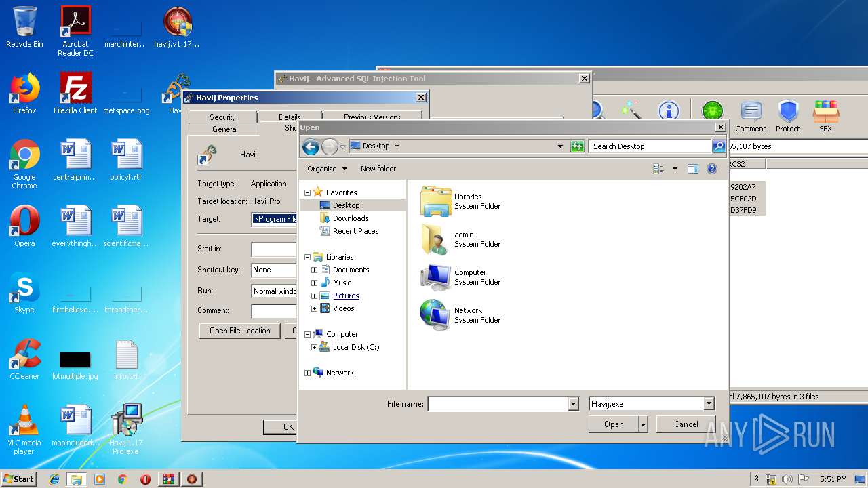Select the Network system folder icon

(435, 315)
